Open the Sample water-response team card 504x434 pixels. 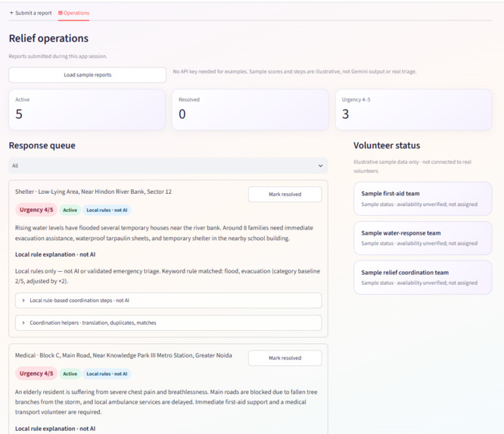pos(423,238)
